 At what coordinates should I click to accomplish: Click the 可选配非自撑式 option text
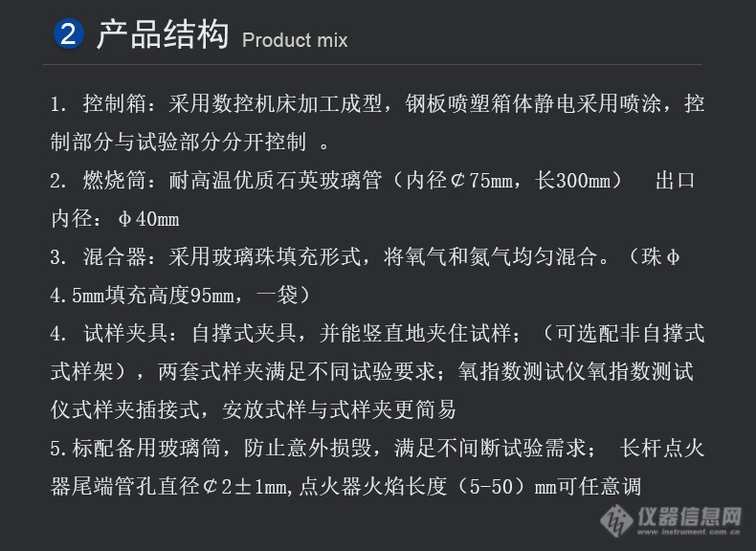click(631, 333)
